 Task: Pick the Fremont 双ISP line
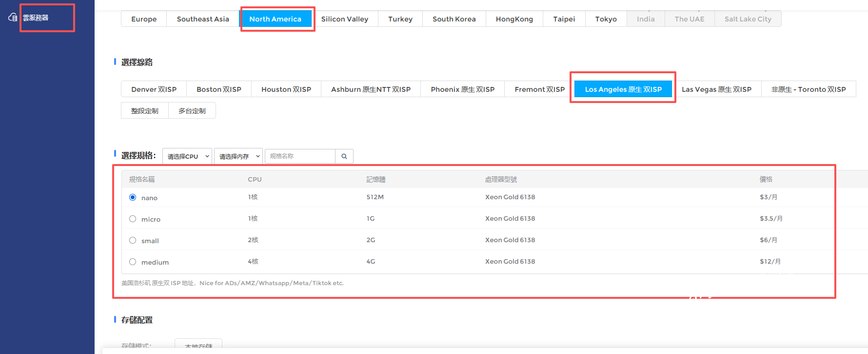[x=540, y=89]
